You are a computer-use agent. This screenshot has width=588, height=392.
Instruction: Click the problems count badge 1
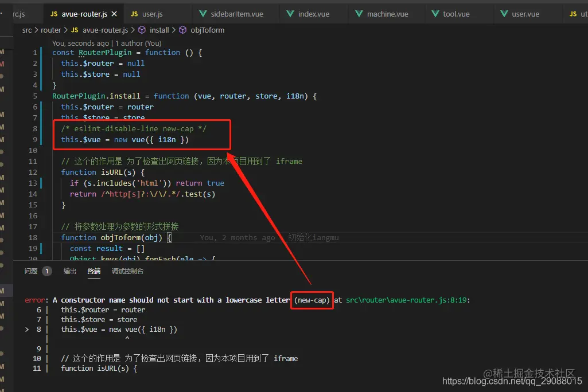click(x=47, y=271)
